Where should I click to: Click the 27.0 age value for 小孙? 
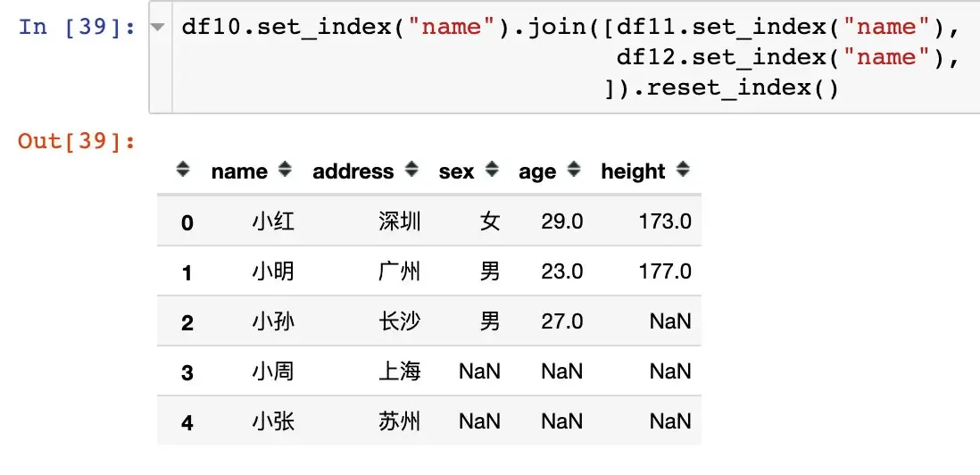[x=561, y=321]
